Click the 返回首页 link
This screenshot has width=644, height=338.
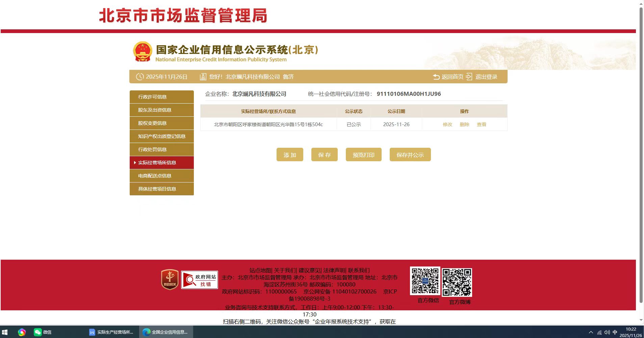453,77
